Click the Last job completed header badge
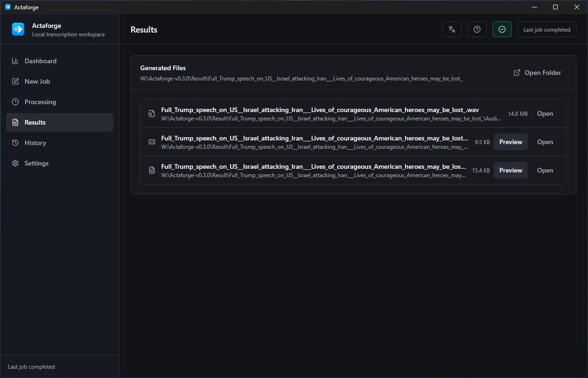The height and width of the screenshot is (378, 588). click(x=547, y=29)
